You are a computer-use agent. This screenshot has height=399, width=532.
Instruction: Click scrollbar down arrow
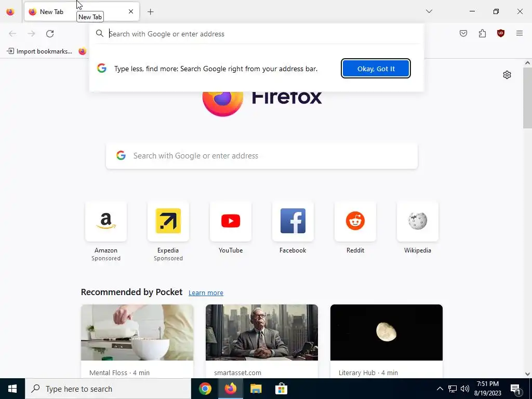pyautogui.click(x=527, y=374)
